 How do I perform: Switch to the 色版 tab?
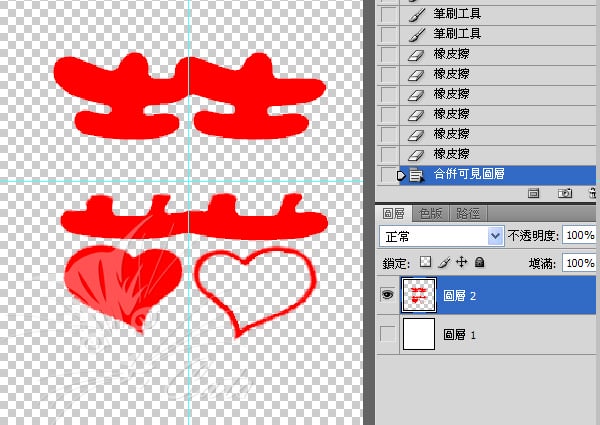pyautogui.click(x=431, y=213)
